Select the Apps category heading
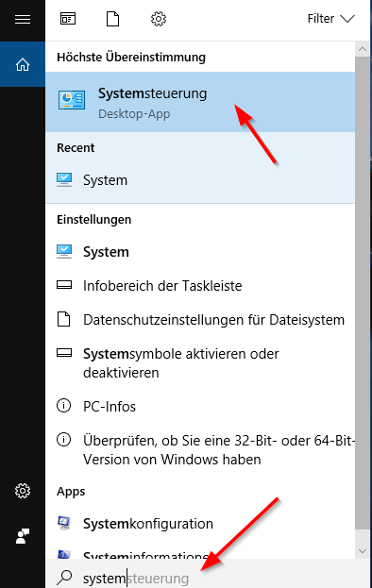 [71, 491]
